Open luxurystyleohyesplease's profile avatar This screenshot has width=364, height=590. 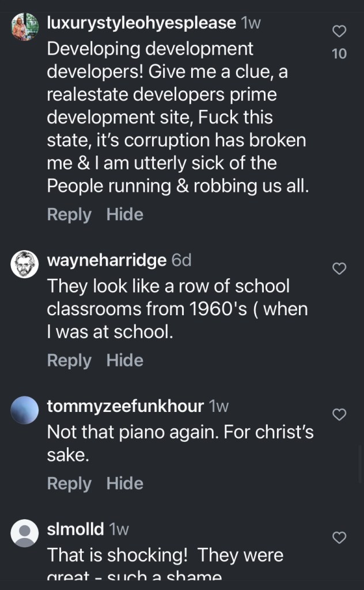[x=25, y=27]
